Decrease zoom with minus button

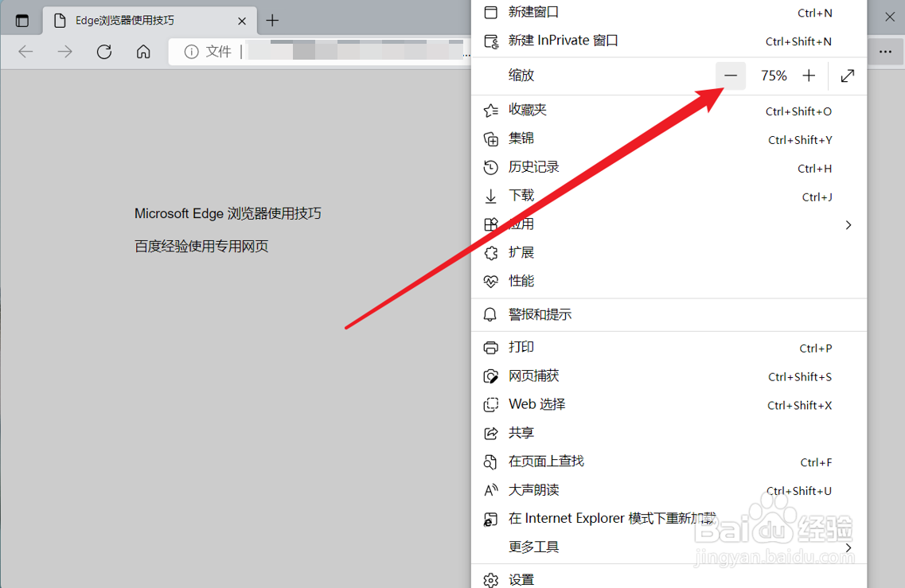pyautogui.click(x=731, y=76)
